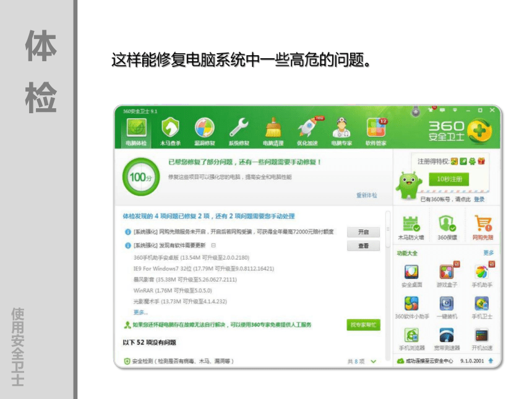Open the 软件管家 icon
The image size is (532, 399).
(376, 127)
